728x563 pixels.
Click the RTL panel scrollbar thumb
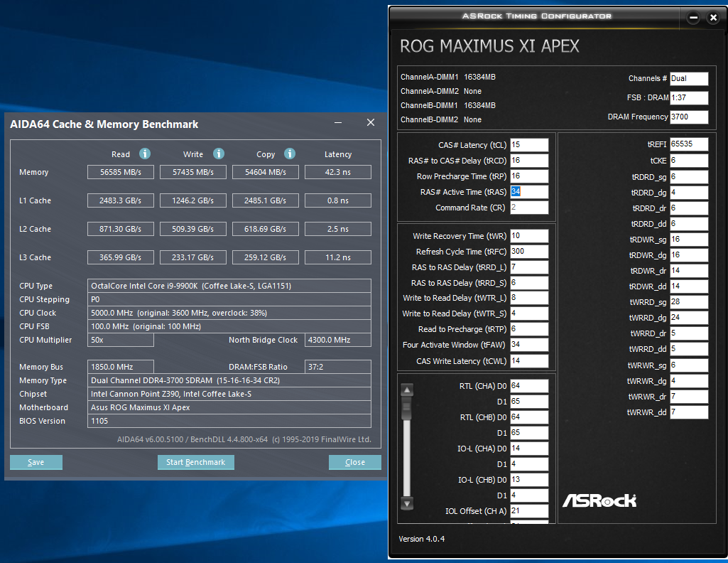[407, 408]
